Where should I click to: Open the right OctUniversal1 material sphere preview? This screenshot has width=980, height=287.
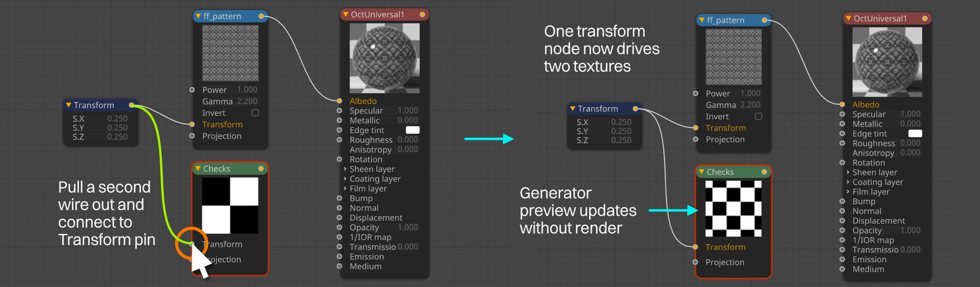tap(887, 62)
